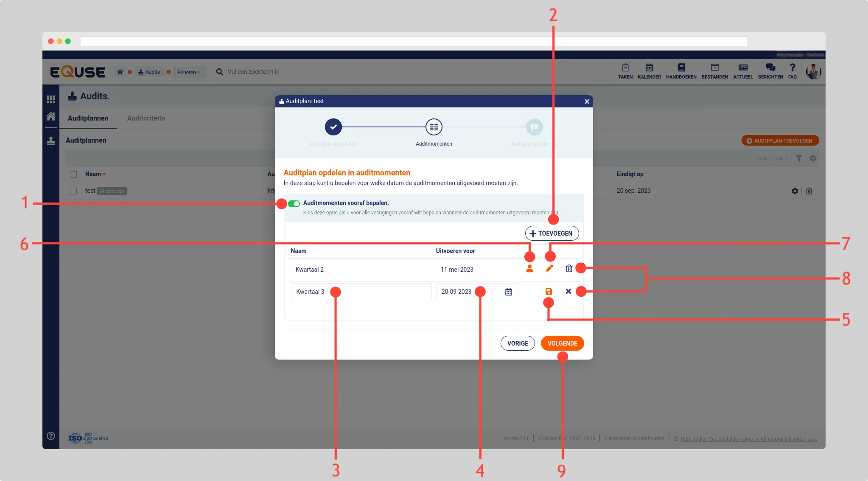Click the table settings gear icon by the filter

(812, 158)
